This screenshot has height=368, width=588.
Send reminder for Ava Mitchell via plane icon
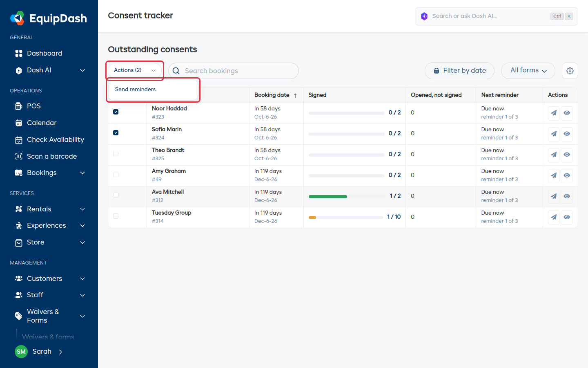(x=554, y=197)
